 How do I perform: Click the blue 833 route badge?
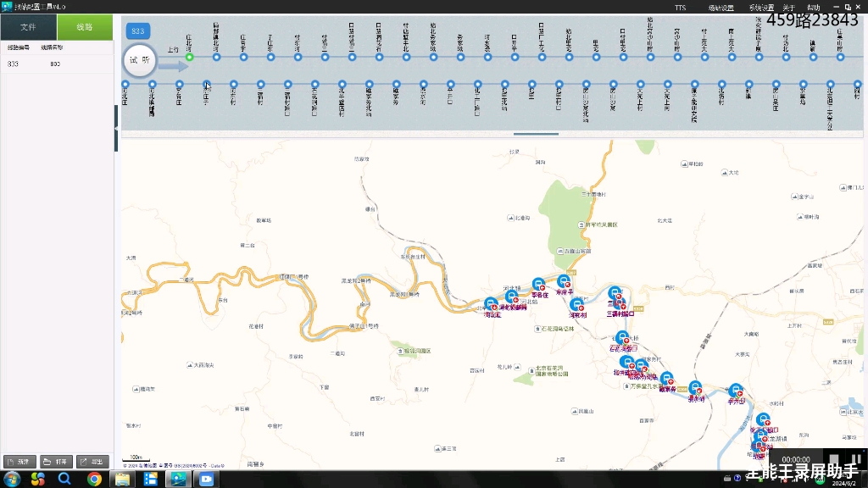point(138,31)
